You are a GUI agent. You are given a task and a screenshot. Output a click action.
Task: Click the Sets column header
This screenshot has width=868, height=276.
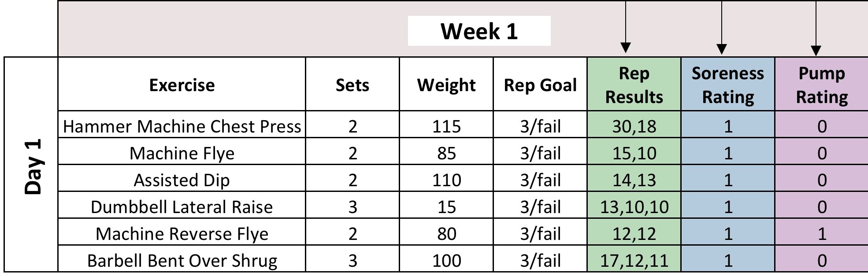[x=352, y=85]
